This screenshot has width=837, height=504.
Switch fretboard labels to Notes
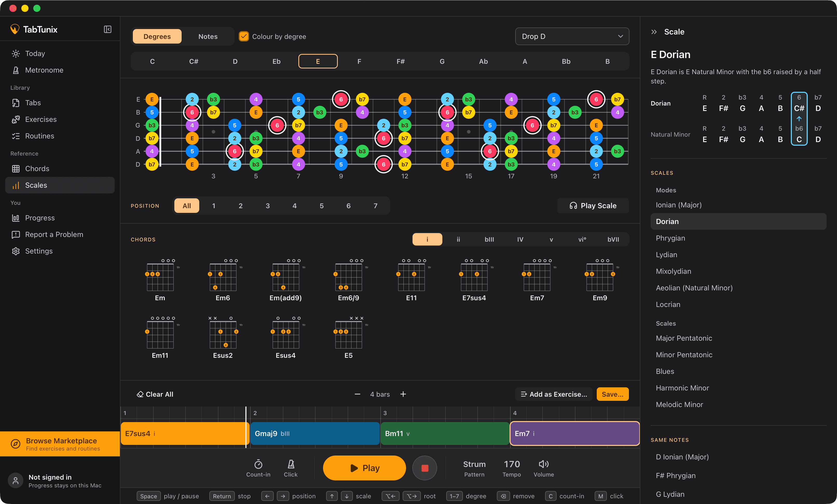click(208, 36)
